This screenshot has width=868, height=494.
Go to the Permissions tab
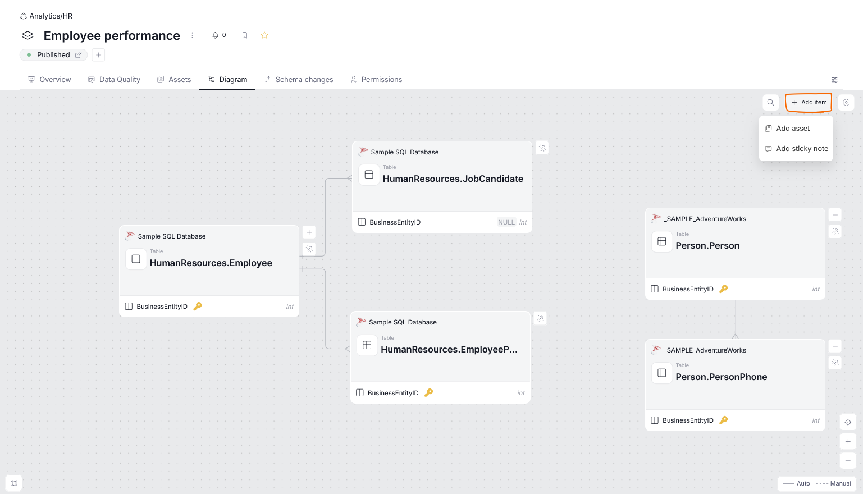[376, 80]
